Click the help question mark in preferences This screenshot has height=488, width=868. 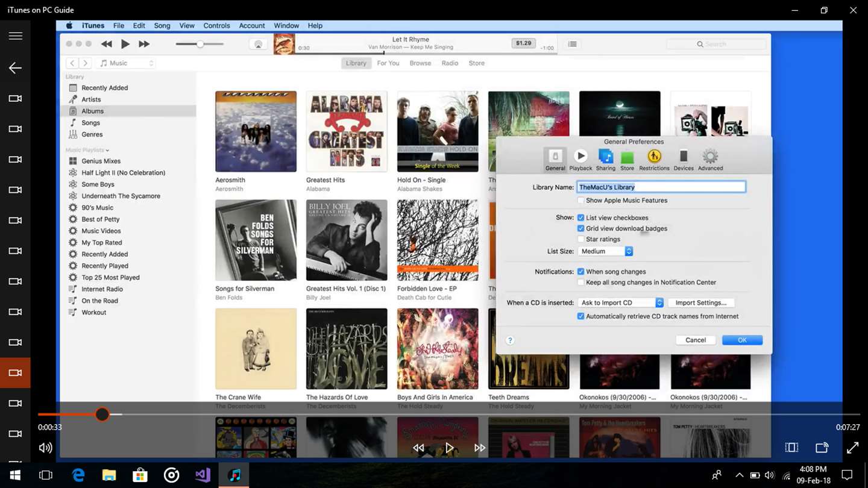coord(510,340)
